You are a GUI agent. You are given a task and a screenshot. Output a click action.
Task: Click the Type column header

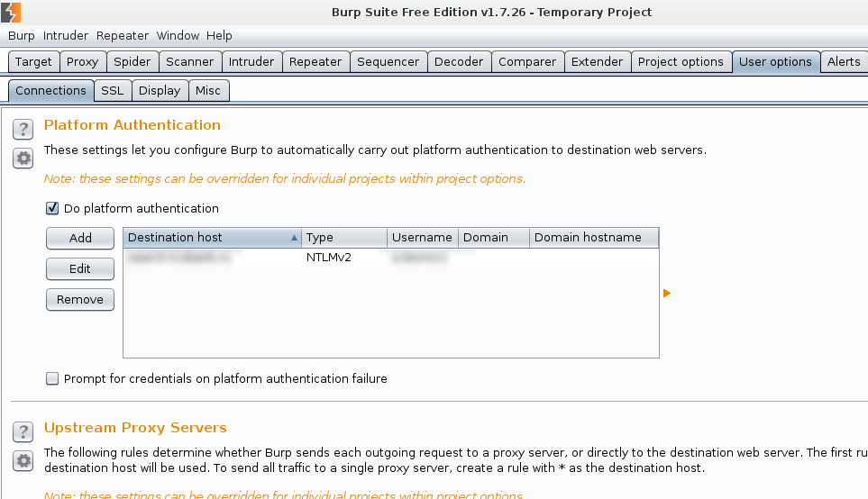click(x=344, y=237)
